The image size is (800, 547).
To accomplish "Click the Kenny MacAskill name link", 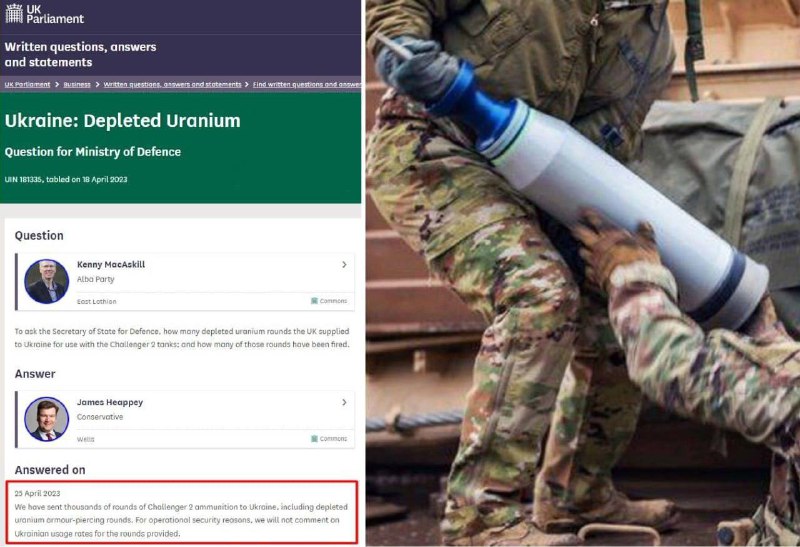I will click(111, 264).
